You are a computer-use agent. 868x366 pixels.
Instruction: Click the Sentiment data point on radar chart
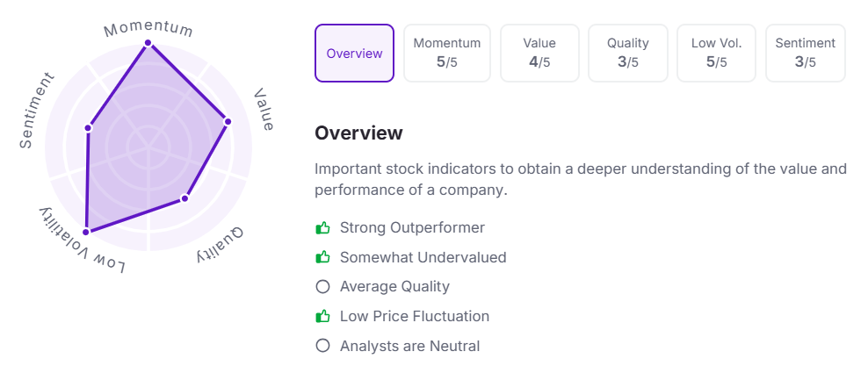pyautogui.click(x=88, y=128)
